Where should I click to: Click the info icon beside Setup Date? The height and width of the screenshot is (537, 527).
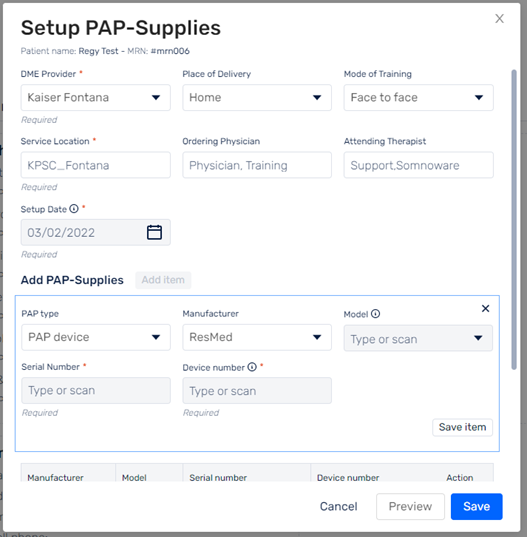point(74,209)
